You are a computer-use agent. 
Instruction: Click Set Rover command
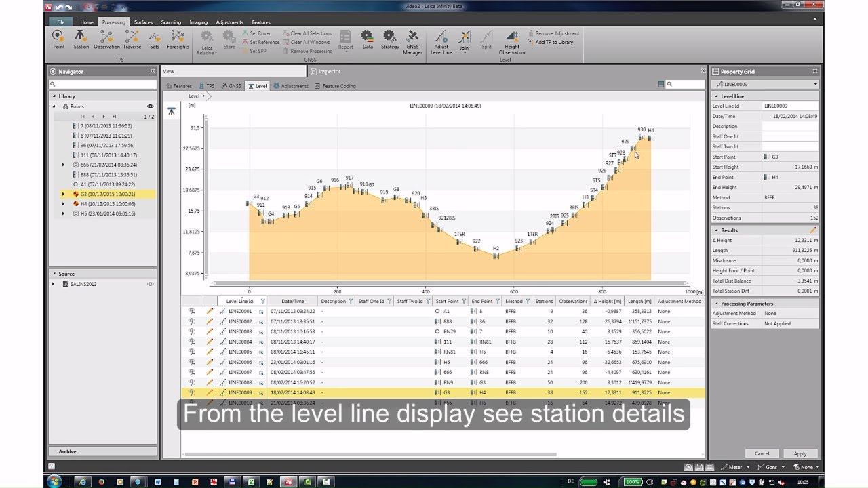click(256, 33)
